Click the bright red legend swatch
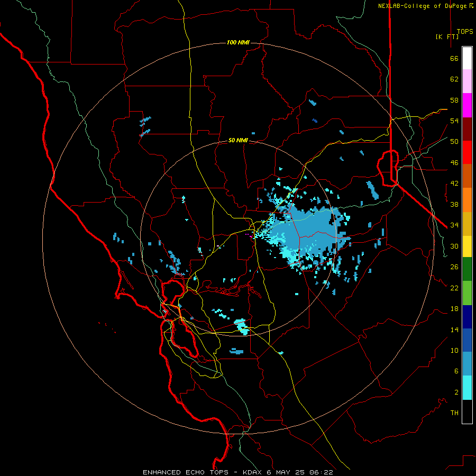 [467, 152]
